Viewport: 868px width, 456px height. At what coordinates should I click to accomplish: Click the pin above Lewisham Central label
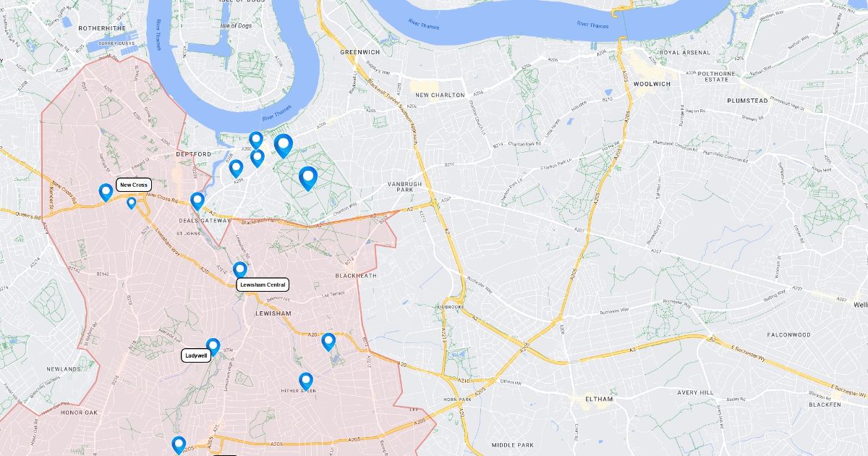[x=240, y=270]
